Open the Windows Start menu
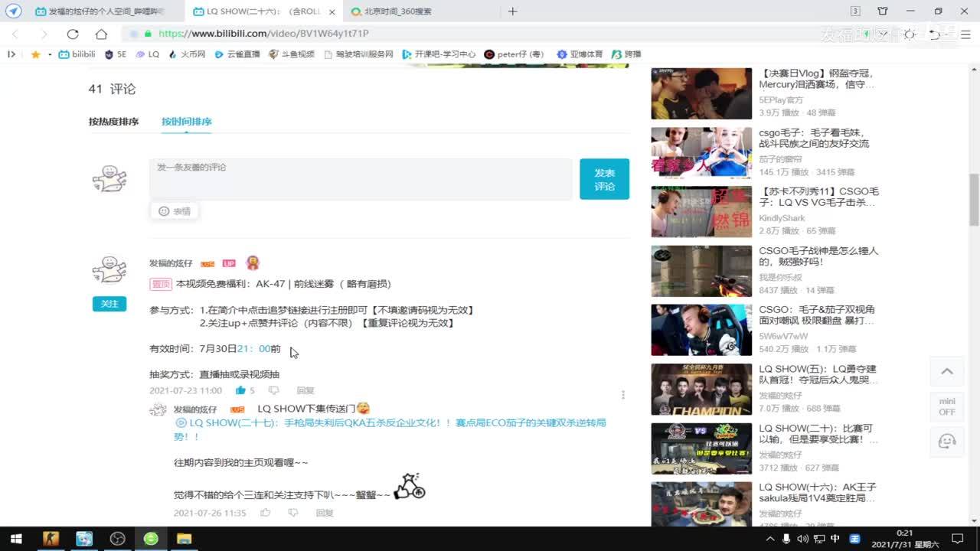This screenshot has width=980, height=551. (15, 539)
